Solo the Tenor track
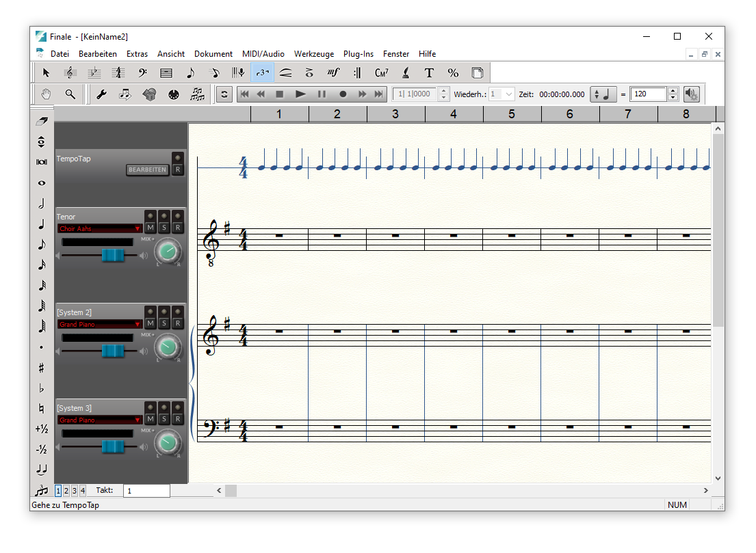 (x=164, y=228)
